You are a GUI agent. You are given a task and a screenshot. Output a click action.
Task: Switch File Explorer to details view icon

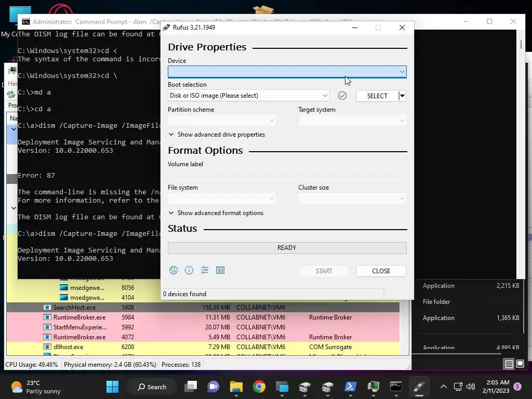point(509,364)
